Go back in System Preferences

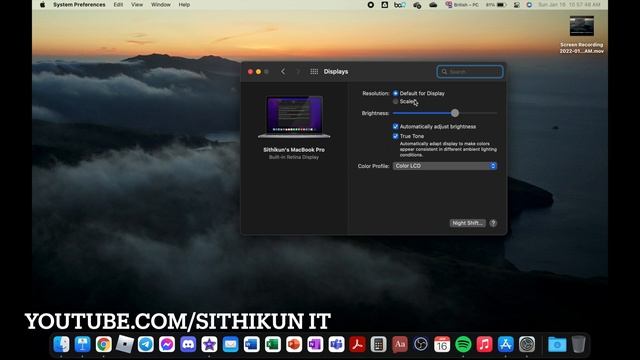[x=283, y=71]
